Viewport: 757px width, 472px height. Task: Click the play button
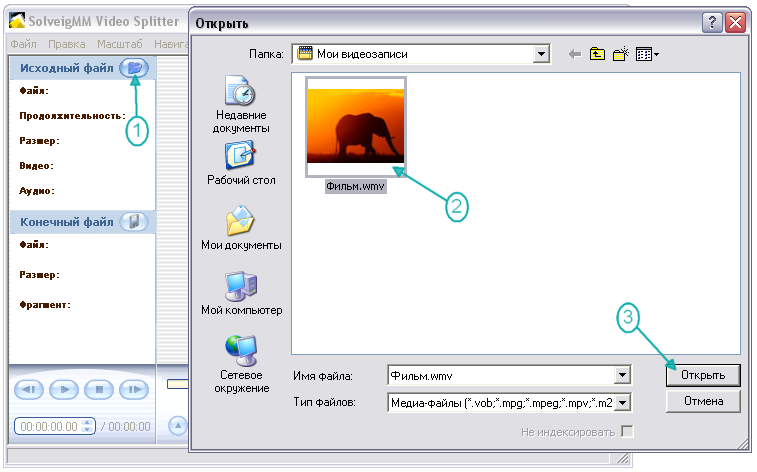tap(64, 389)
